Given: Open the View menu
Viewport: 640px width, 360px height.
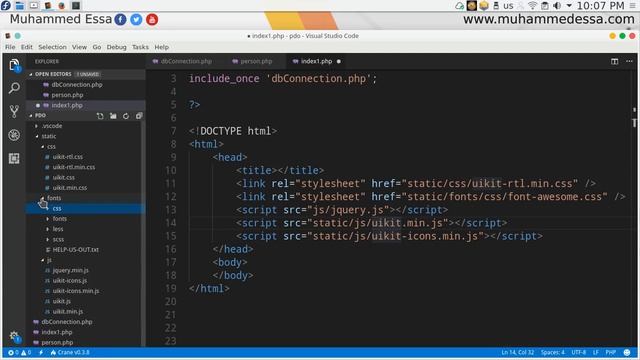Looking at the screenshot, I should pos(79,47).
